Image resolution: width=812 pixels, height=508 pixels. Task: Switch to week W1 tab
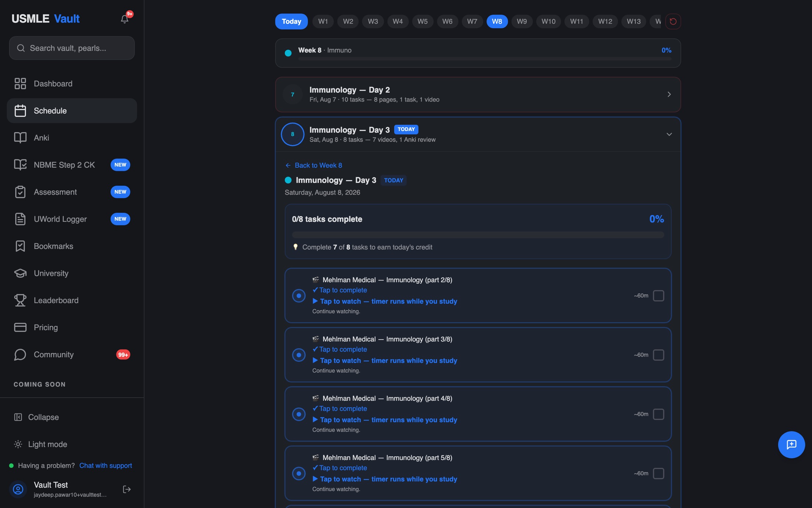pyautogui.click(x=323, y=21)
